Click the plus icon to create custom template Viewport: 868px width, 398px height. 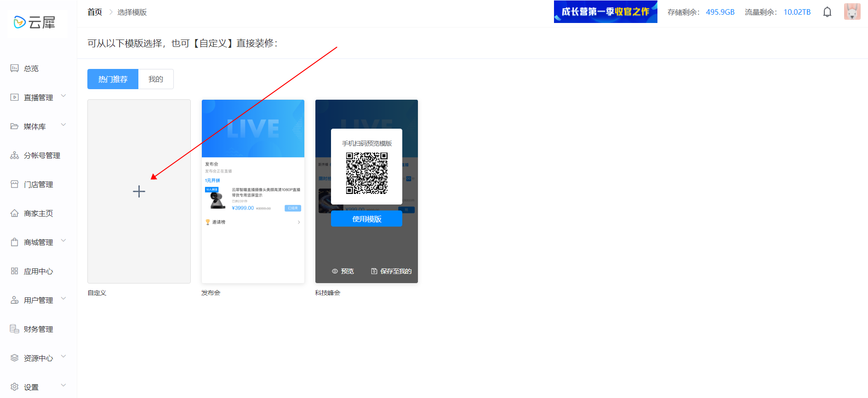(139, 191)
